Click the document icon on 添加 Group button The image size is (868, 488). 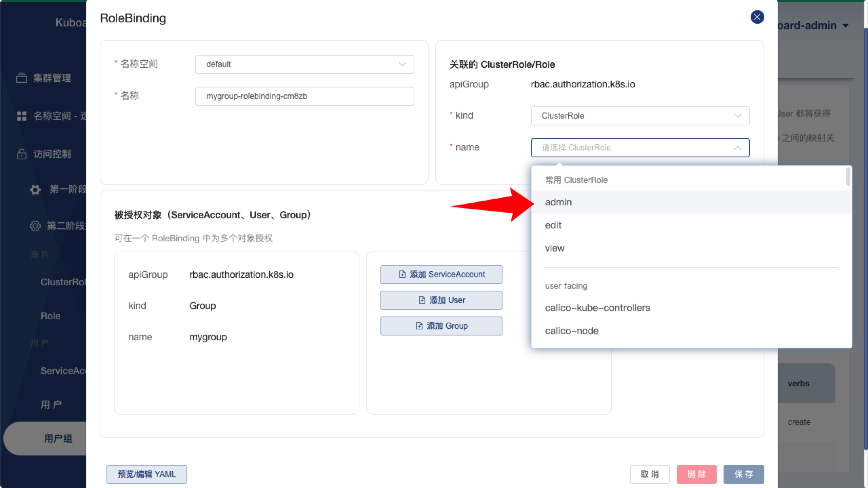419,326
